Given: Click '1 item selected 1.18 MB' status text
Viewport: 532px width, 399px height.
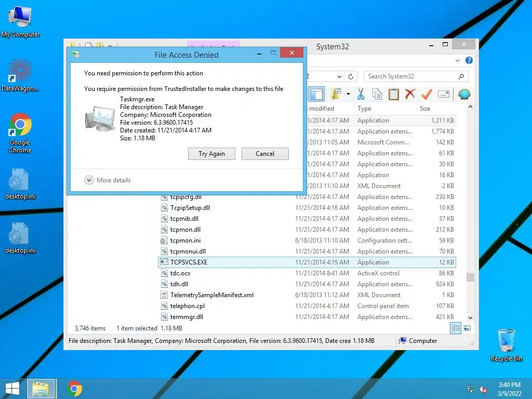Looking at the screenshot, I should point(149,328).
